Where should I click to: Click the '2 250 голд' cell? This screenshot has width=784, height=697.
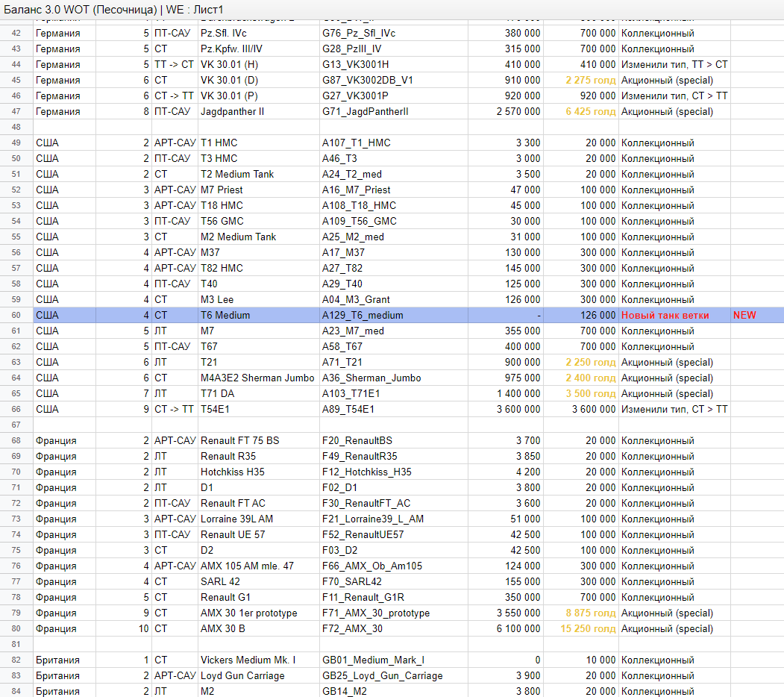coord(580,362)
